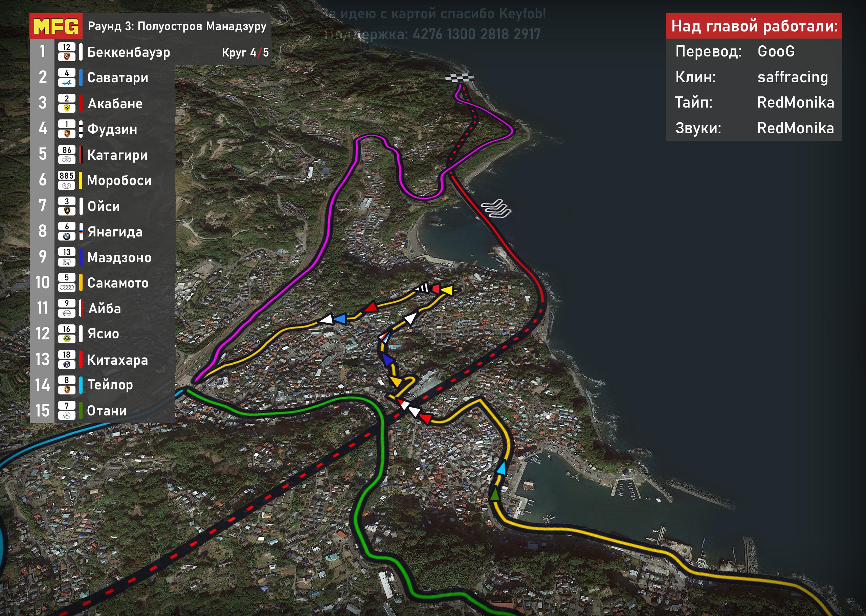Click round title Раунд 3: Полуостров Манадзуру
The image size is (866, 616).
(x=177, y=26)
